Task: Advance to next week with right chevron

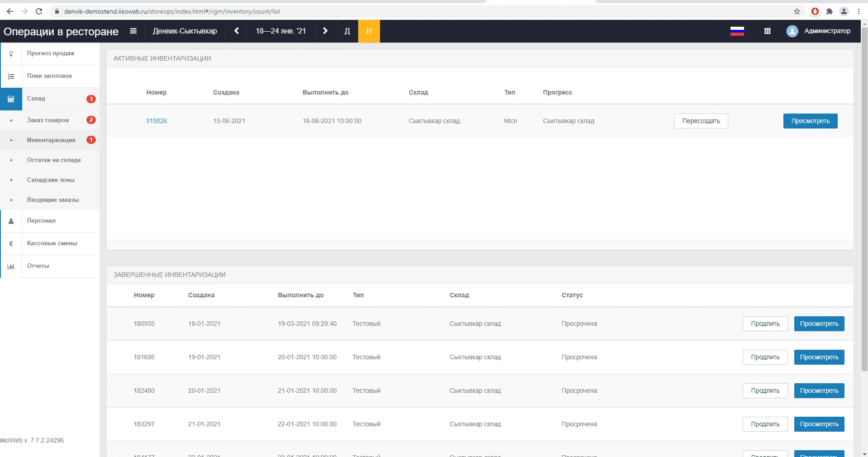Action: [325, 31]
